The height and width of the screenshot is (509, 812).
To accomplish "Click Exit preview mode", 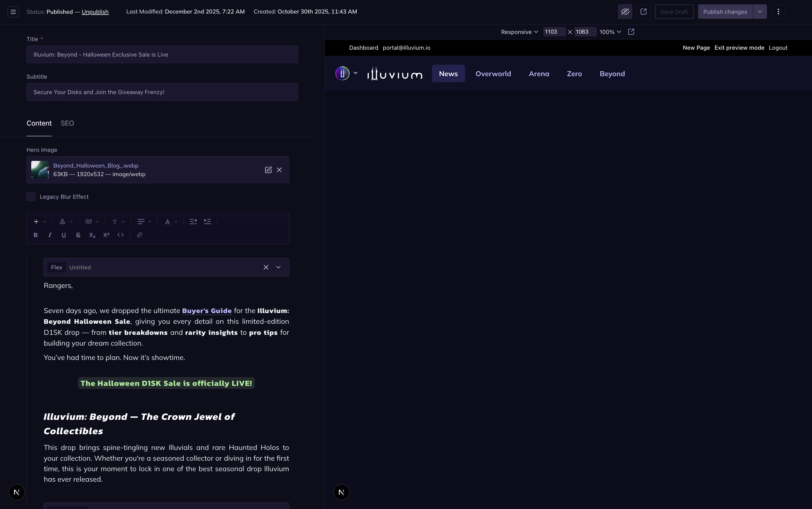I will pos(739,48).
